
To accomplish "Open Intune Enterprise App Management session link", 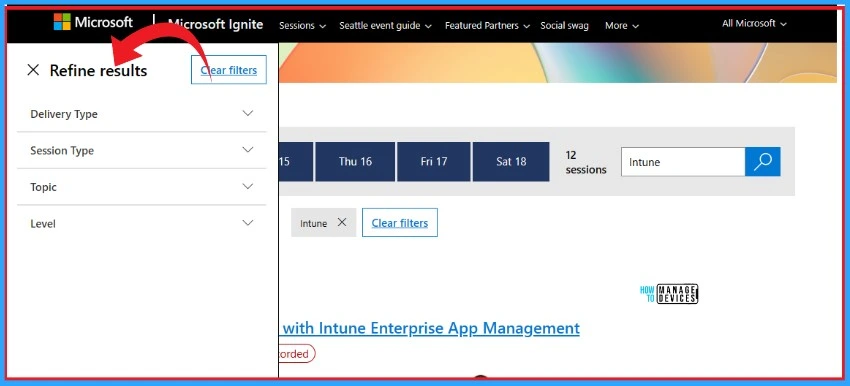I will pos(429,328).
